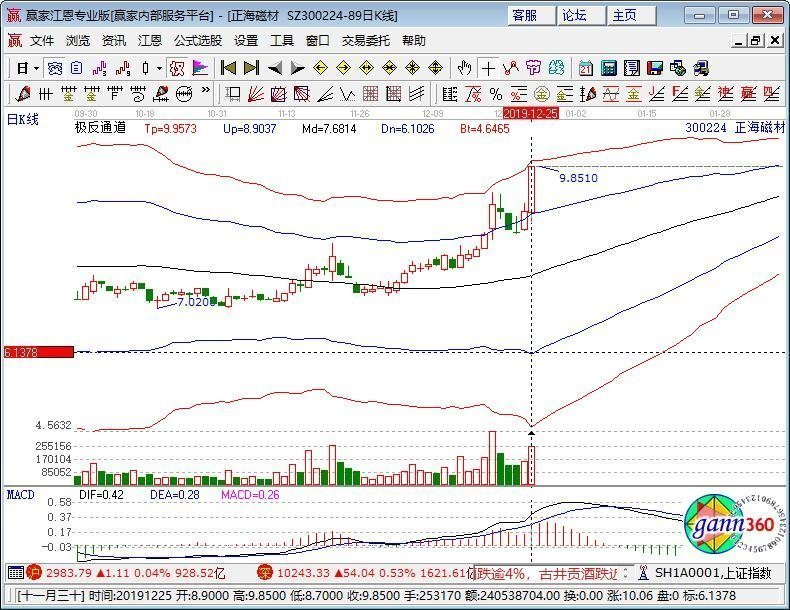
Task: Click the highlighted date 2019-12-25 label
Action: [x=531, y=113]
